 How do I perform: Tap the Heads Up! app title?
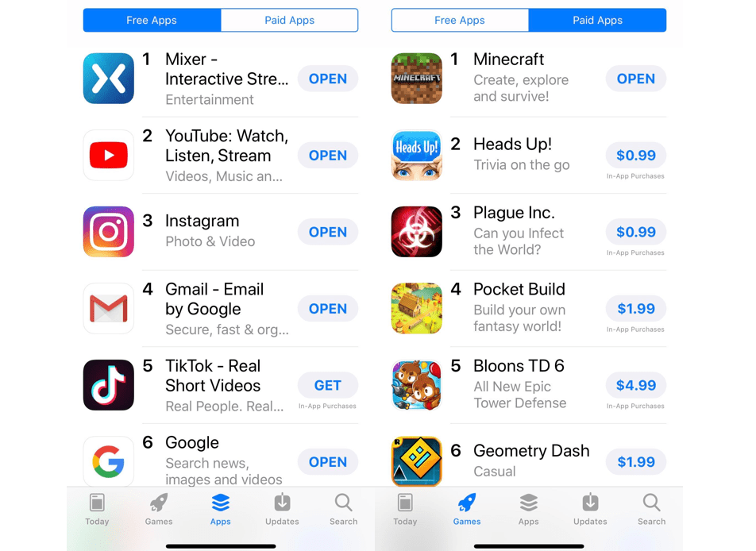point(512,144)
